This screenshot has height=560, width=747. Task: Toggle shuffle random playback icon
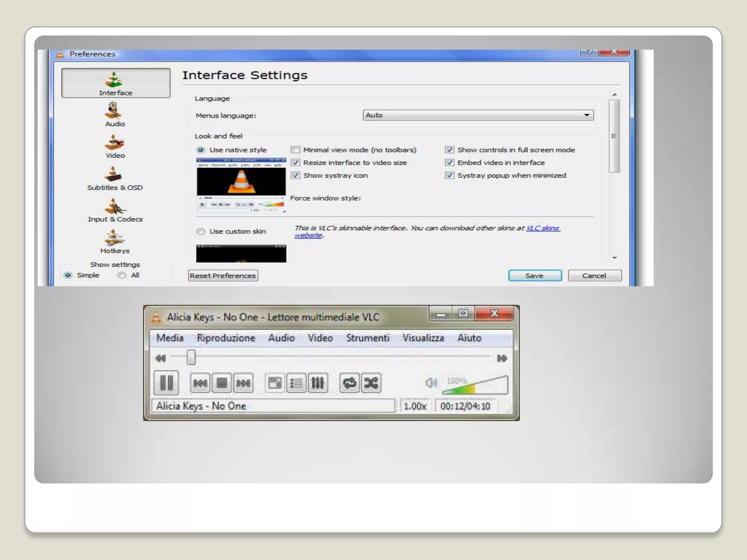click(x=371, y=383)
